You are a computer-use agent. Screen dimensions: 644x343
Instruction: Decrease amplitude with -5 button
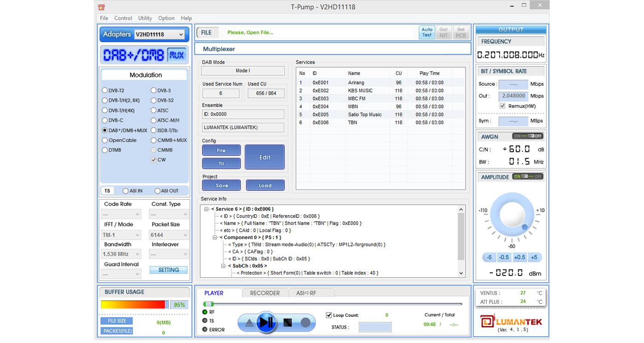[x=489, y=257]
